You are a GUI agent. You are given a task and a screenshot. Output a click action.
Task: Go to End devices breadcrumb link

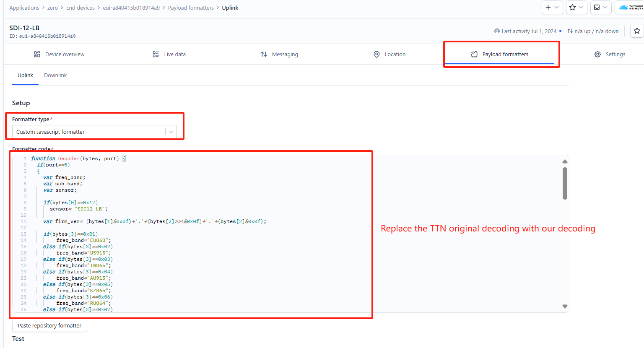[x=80, y=8]
